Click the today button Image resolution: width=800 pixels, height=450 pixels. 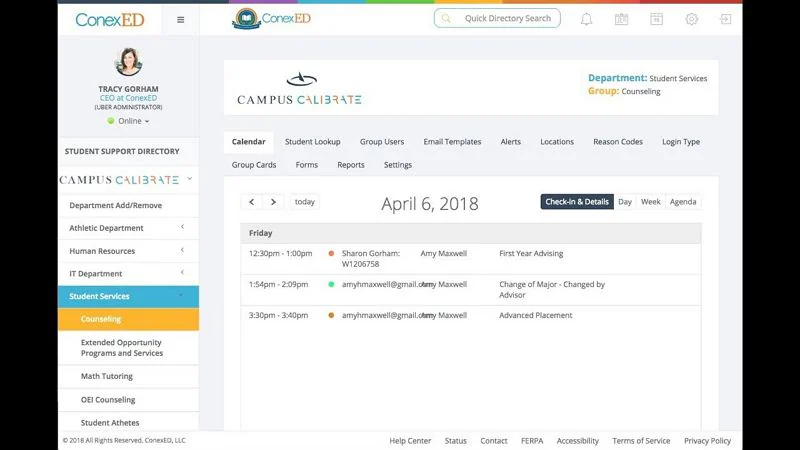coord(305,202)
